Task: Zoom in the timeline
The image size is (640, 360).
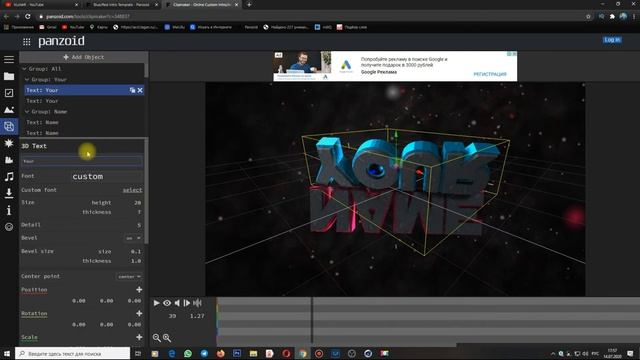Action: [167, 338]
